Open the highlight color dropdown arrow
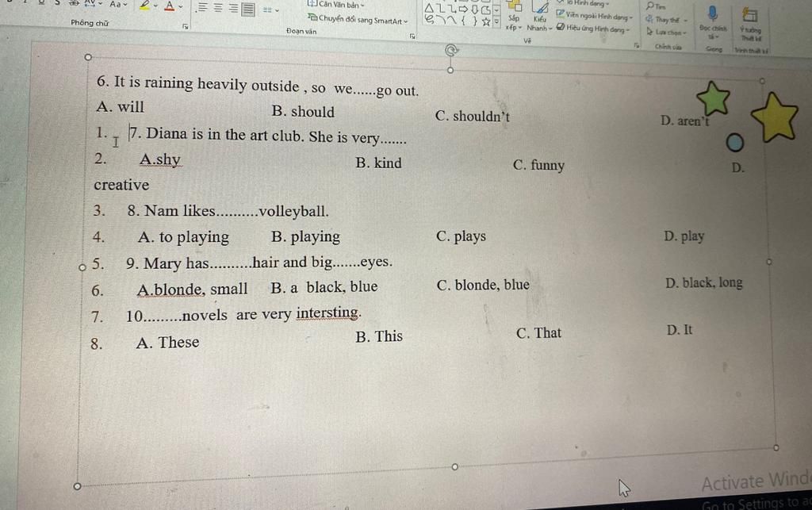Image resolution: width=812 pixels, height=510 pixels. coord(155,6)
